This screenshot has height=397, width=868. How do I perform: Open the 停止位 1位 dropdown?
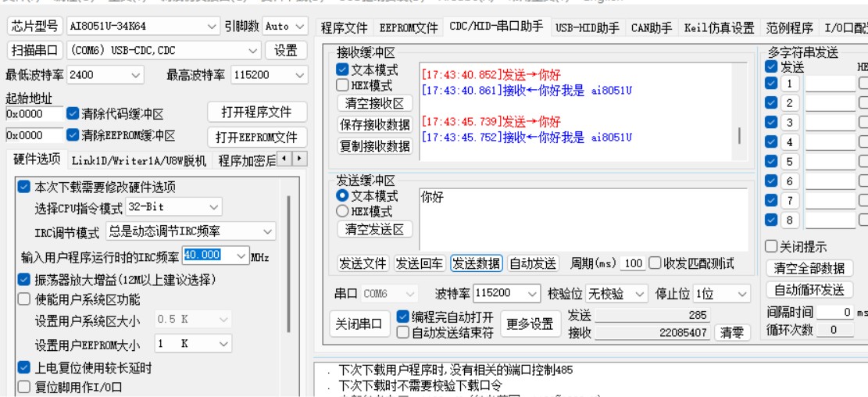pos(722,293)
